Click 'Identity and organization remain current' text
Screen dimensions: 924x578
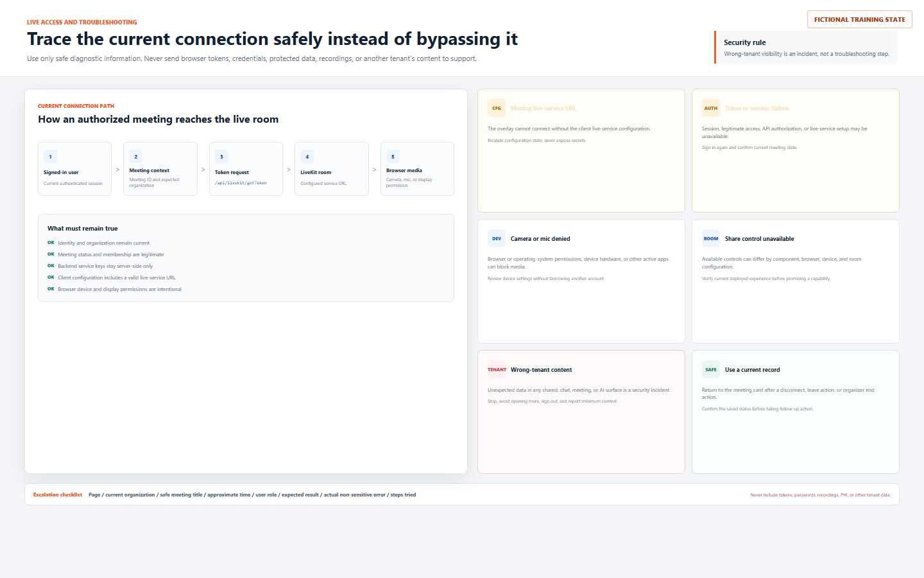click(103, 243)
